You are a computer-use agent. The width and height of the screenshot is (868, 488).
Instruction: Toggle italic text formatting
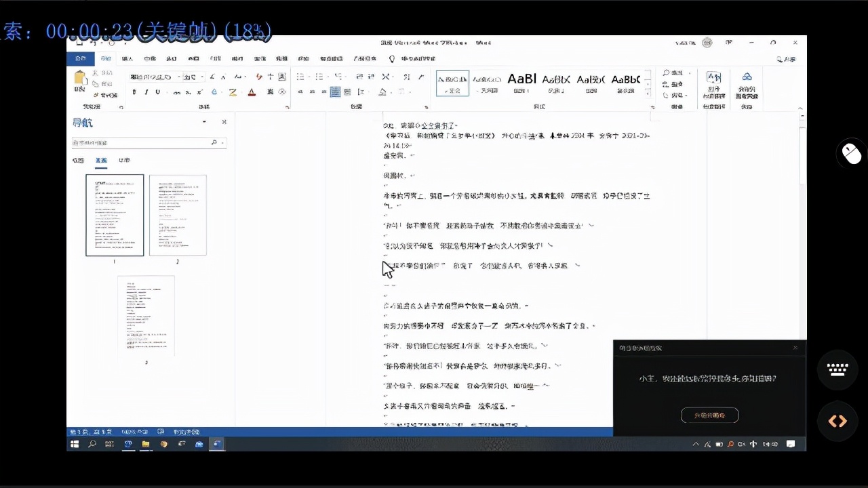click(146, 92)
